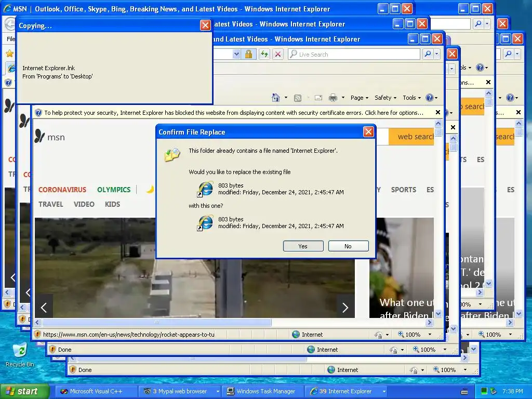The width and height of the screenshot is (532, 399).
Task: Open the Safety menu in front IE window
Action: click(x=385, y=98)
